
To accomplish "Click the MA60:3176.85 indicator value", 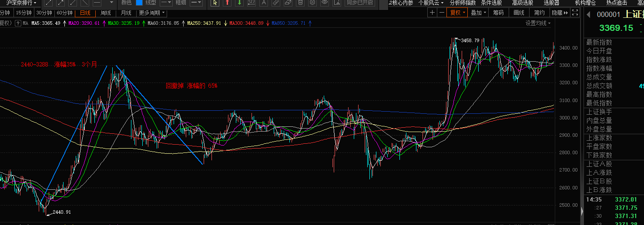I will (163, 23).
